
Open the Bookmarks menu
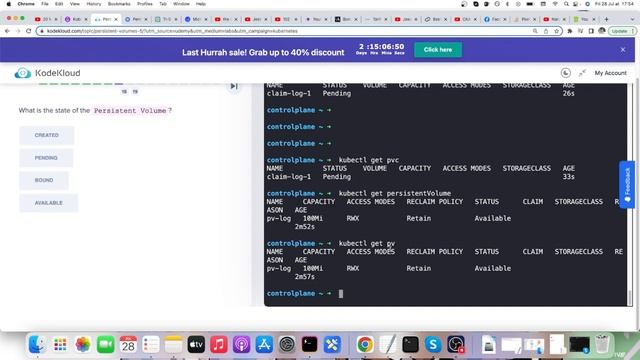[x=119, y=4]
